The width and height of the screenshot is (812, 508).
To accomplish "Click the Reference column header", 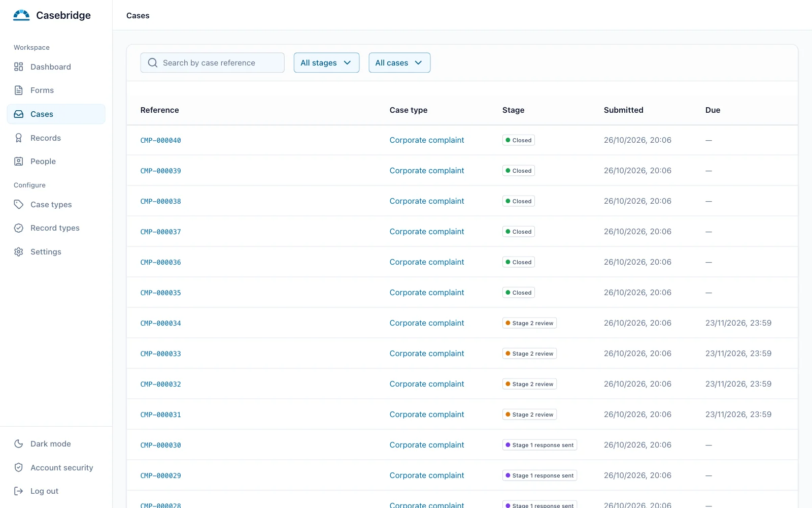I will 160,110.
